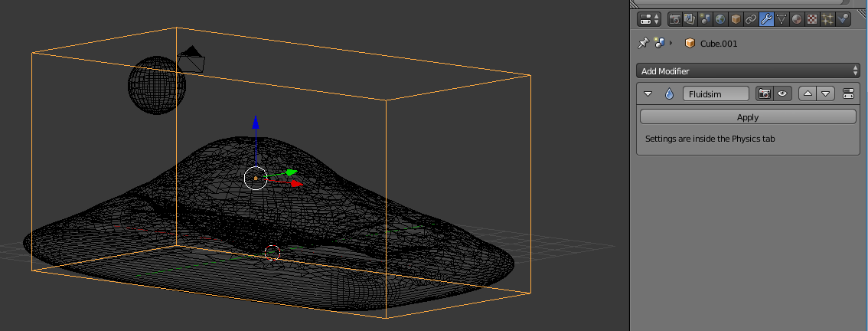Click the Fluidsim modifier name field
The image size is (868, 331).
coord(716,93)
